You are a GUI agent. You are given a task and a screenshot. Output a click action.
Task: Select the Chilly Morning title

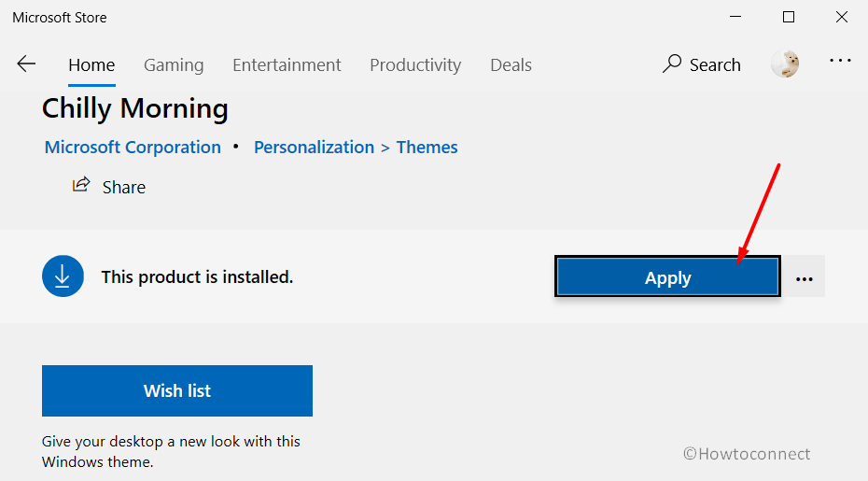[x=135, y=108]
